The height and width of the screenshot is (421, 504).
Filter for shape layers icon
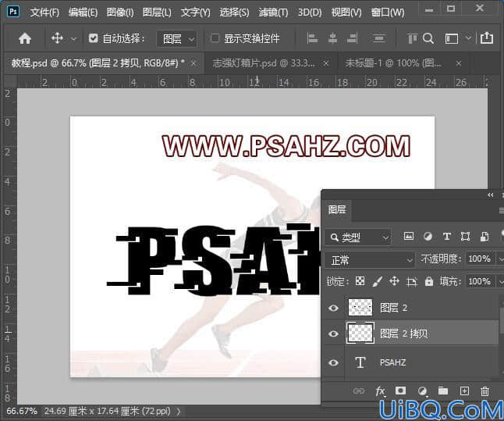point(466,237)
